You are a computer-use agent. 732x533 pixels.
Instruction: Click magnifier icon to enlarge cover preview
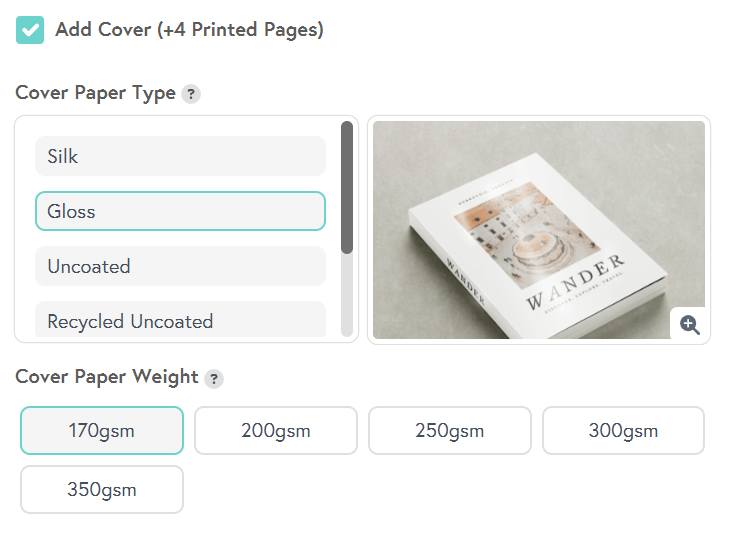689,324
